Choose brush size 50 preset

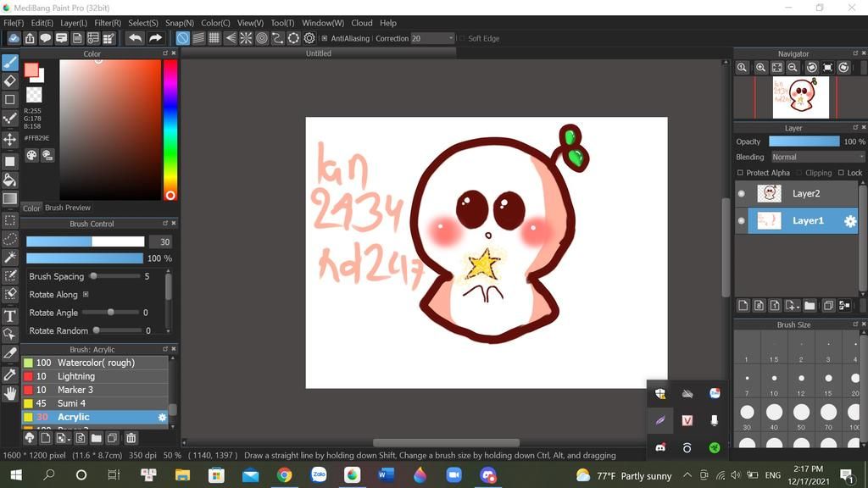coord(801,415)
